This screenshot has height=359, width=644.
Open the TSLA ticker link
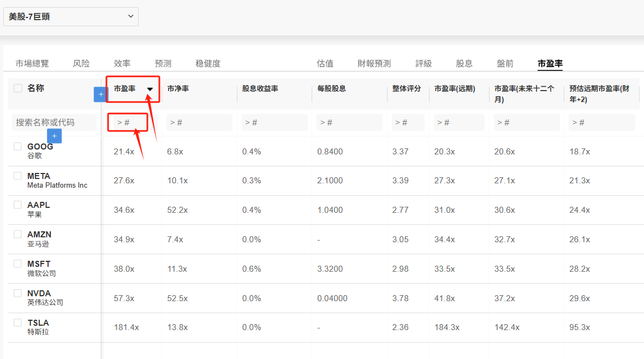point(38,323)
